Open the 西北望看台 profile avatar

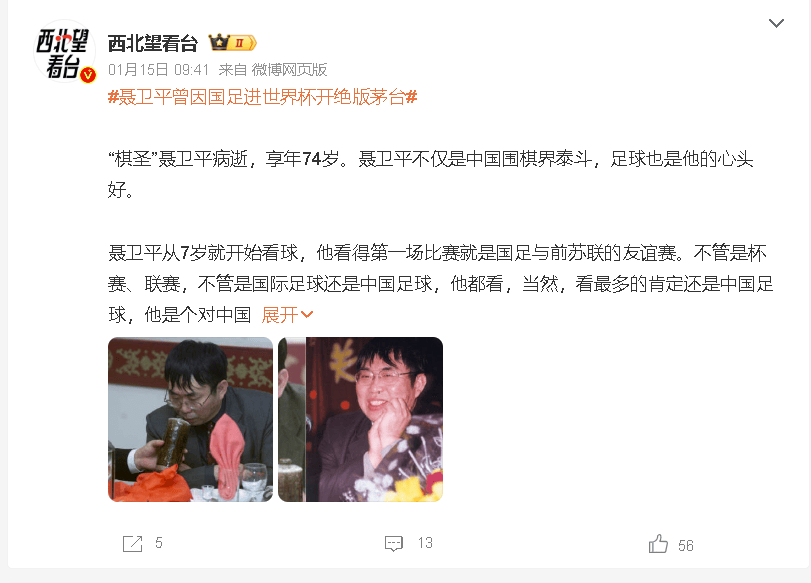(x=65, y=52)
